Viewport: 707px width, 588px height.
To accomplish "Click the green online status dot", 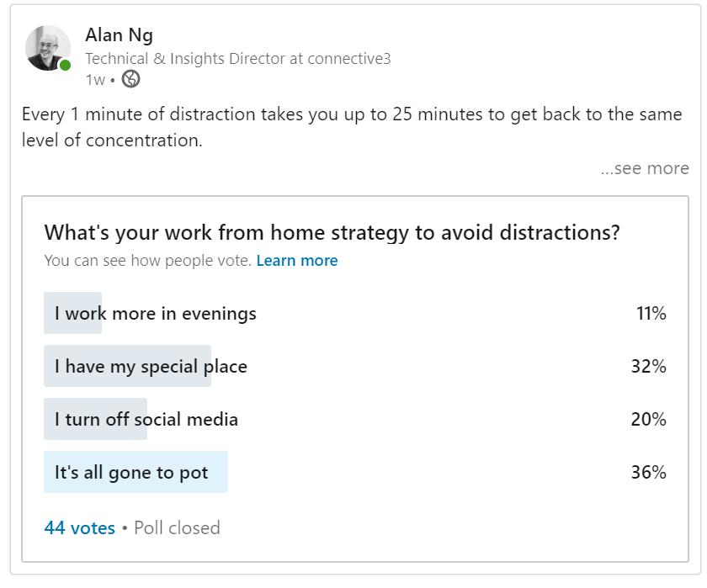I will point(66,66).
